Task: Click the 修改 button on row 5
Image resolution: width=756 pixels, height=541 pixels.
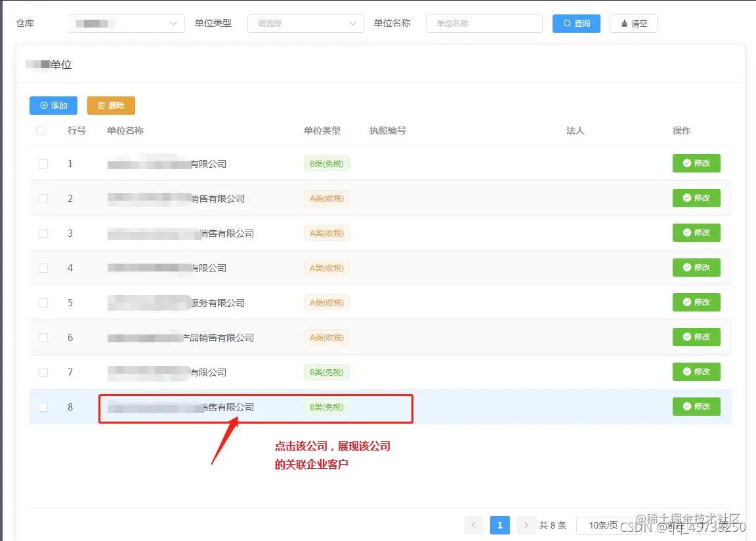Action: coord(696,302)
